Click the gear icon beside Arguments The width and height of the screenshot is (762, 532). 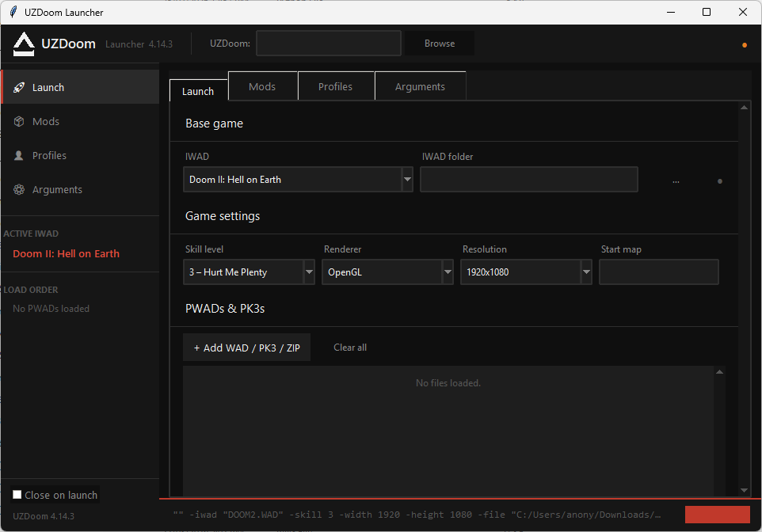[x=19, y=189]
